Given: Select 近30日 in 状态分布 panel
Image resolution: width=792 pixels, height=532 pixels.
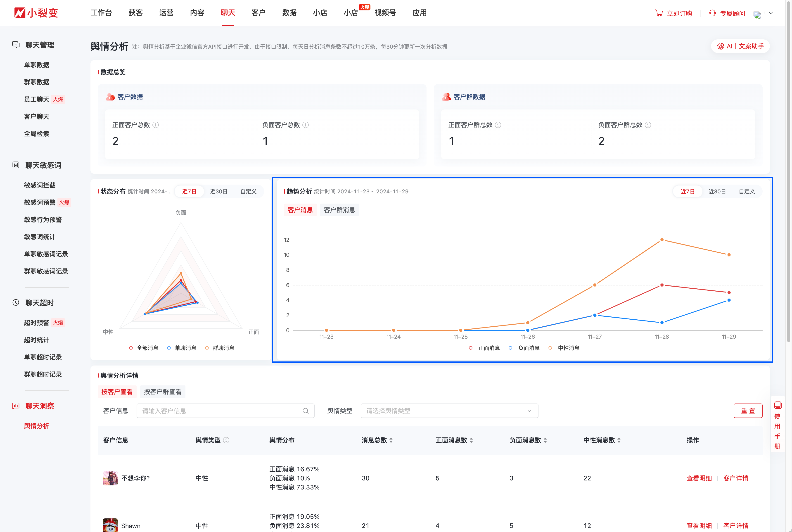Looking at the screenshot, I should pyautogui.click(x=219, y=191).
